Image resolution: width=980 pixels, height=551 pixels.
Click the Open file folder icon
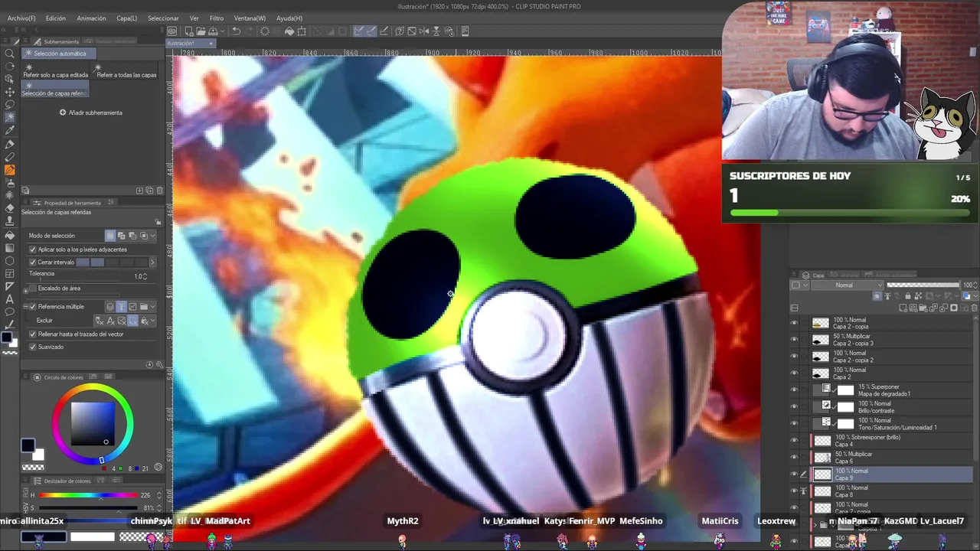pos(200,31)
